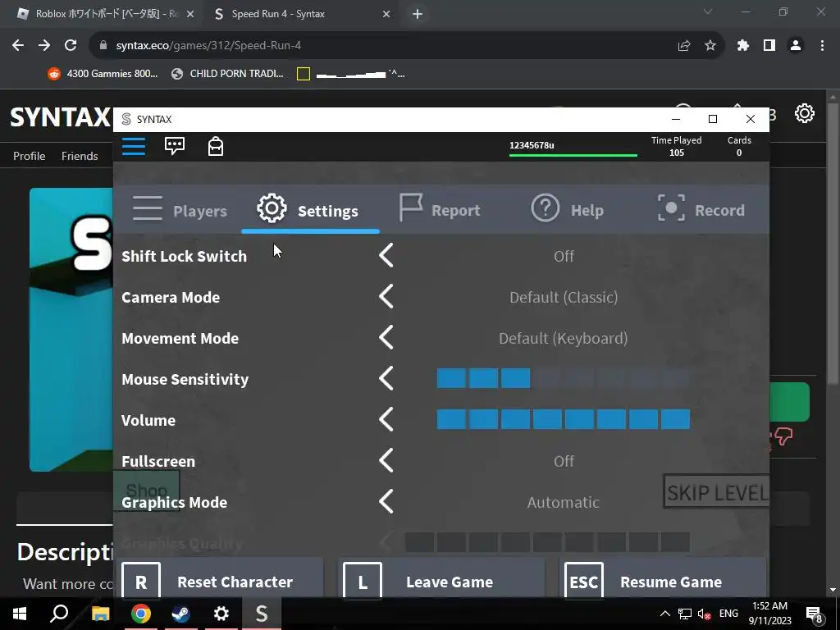
Task: Decrease Volume with the left arrow
Action: point(386,419)
